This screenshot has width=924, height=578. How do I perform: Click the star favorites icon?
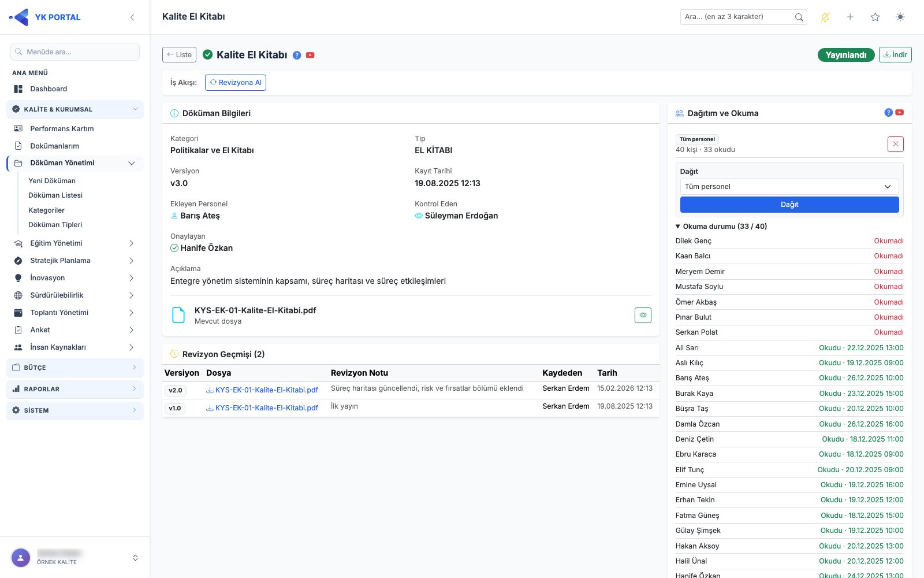pyautogui.click(x=875, y=17)
